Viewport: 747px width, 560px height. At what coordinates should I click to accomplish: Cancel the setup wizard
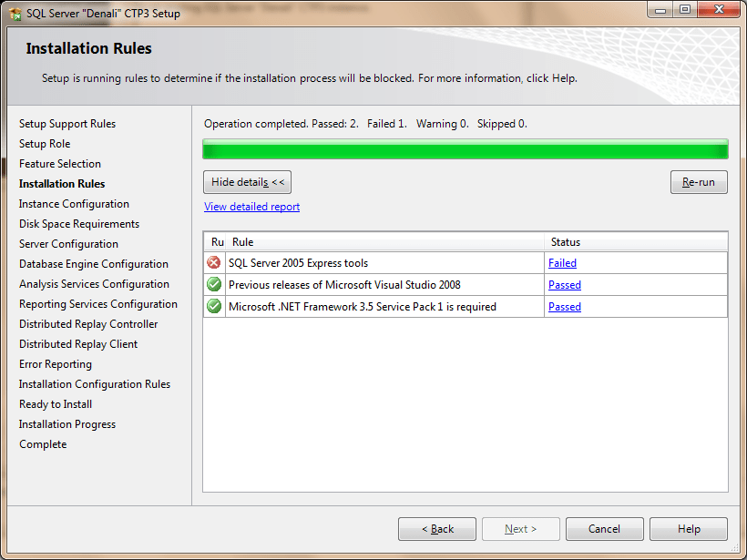point(605,528)
